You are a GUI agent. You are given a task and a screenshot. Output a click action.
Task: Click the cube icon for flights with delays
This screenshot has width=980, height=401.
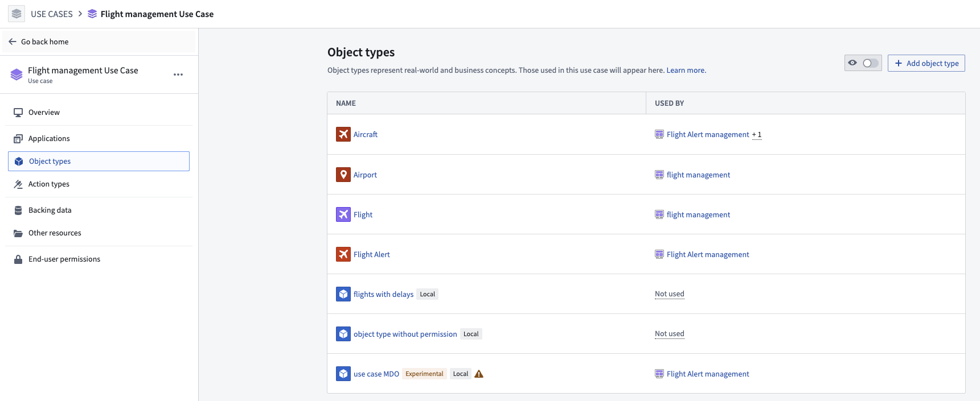click(343, 294)
